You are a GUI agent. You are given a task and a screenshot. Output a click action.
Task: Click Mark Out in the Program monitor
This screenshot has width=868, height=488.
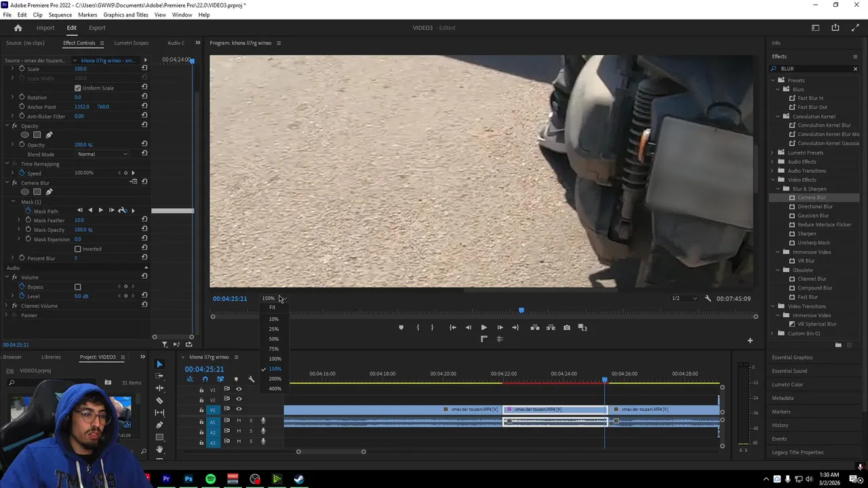(x=432, y=327)
